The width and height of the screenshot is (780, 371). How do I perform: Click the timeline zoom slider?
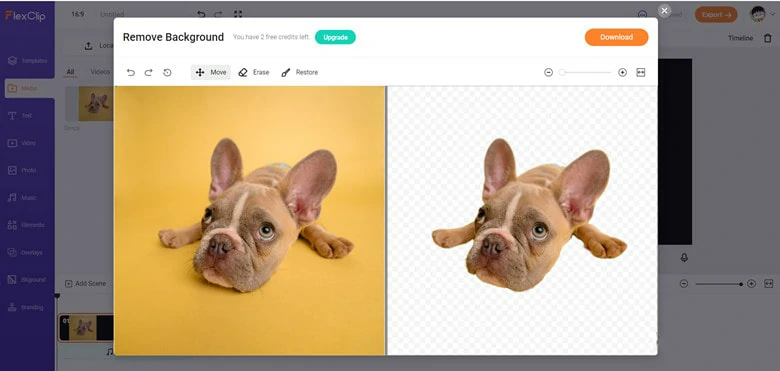(x=719, y=284)
